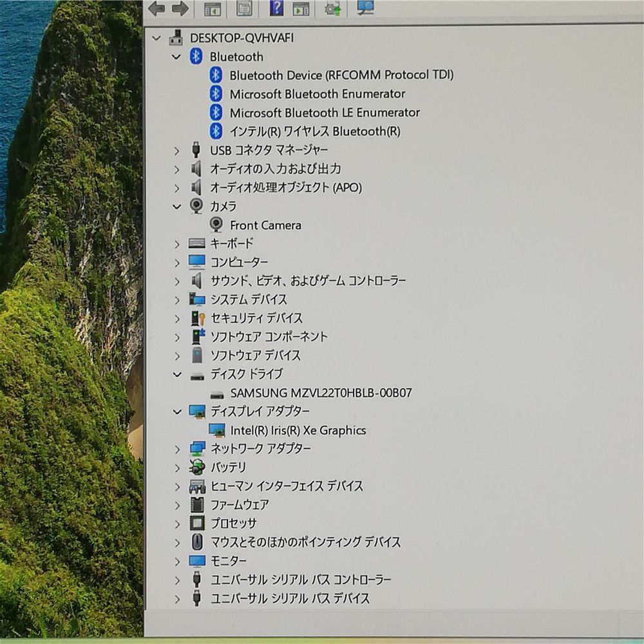The width and height of the screenshot is (644, 644).
Task: Expand the キーボード category
Action: (x=177, y=244)
